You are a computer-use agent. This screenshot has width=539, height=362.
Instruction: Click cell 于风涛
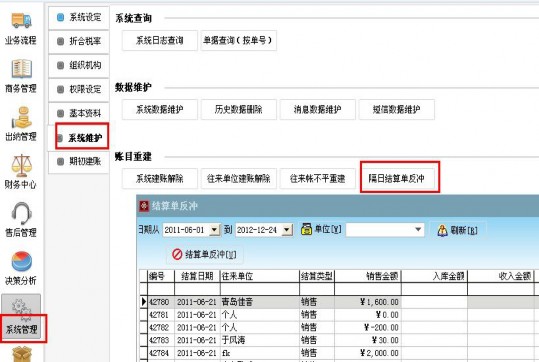[260, 340]
